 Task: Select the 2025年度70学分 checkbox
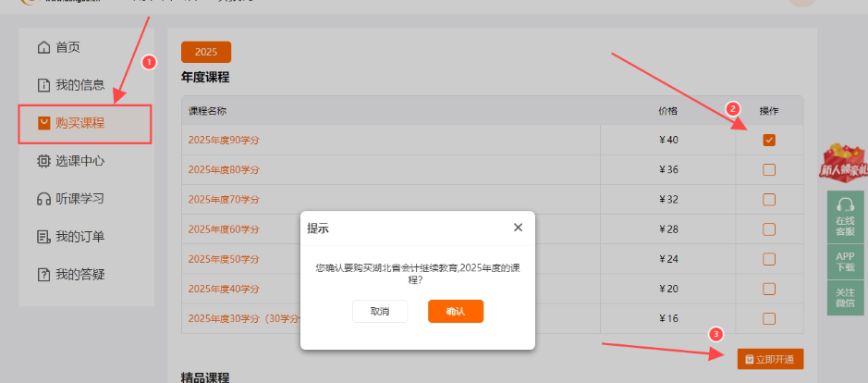click(x=769, y=200)
